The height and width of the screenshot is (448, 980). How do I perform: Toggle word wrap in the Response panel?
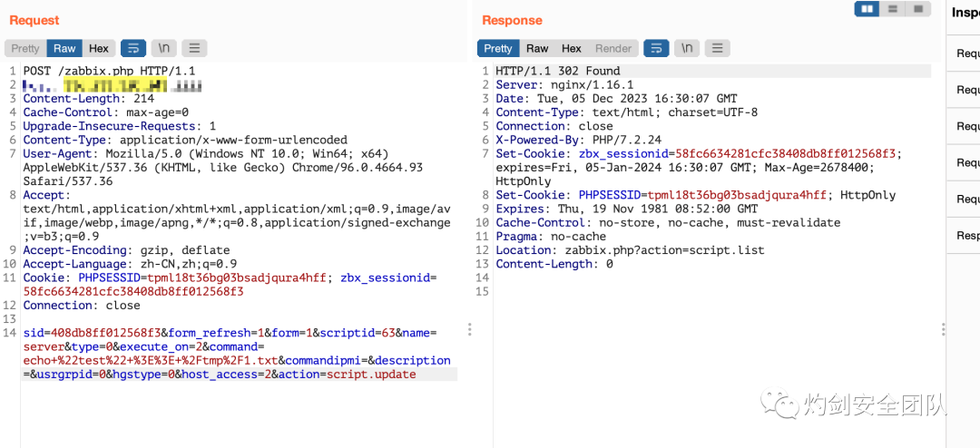pyautogui.click(x=656, y=48)
